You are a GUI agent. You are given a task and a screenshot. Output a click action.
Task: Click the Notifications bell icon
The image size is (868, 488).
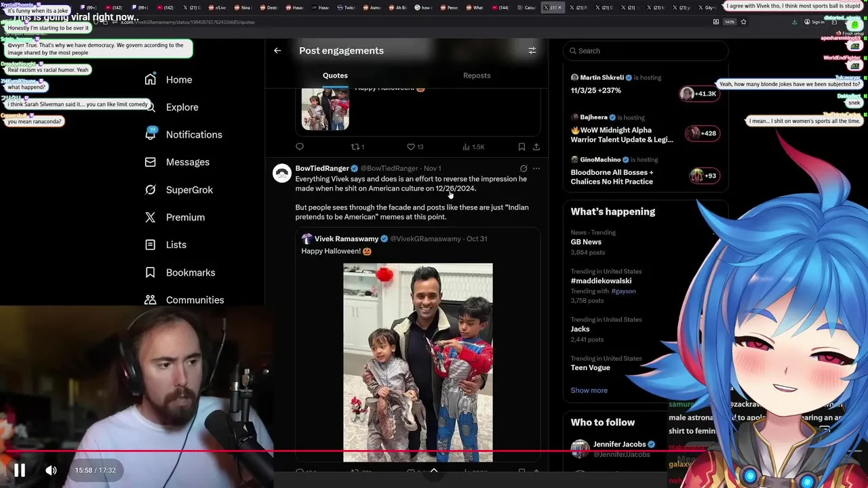[x=151, y=134]
